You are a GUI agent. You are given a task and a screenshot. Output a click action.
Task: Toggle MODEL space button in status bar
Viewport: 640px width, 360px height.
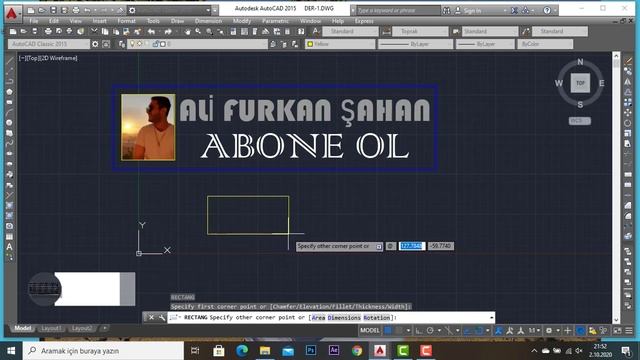[370, 331]
